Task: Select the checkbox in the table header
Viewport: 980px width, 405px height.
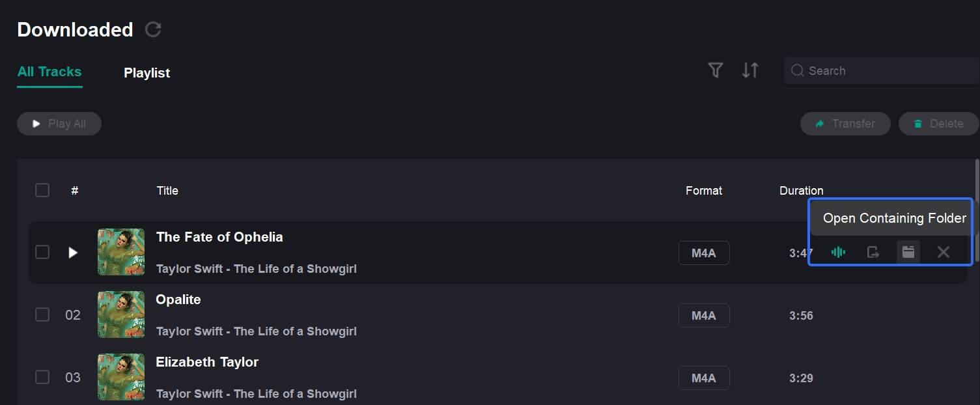Action: [x=42, y=189]
